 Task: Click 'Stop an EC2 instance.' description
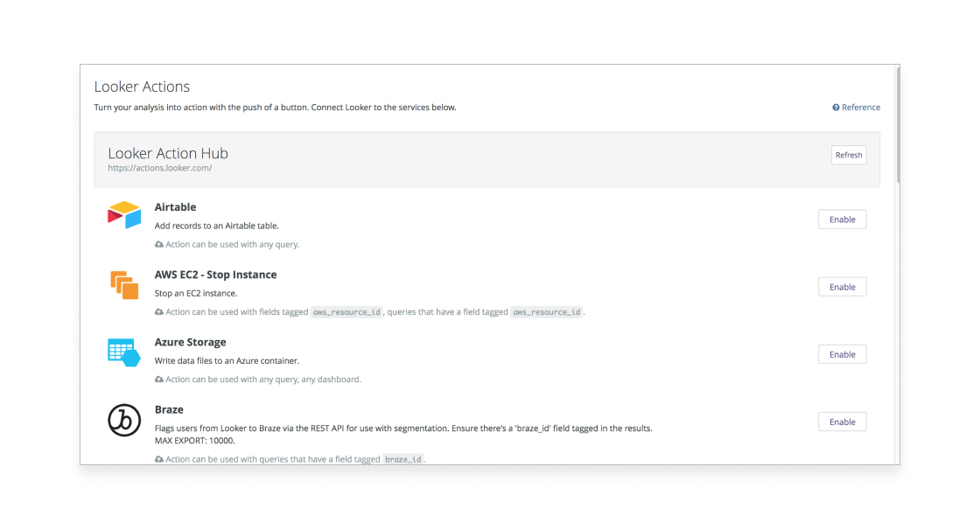click(196, 293)
